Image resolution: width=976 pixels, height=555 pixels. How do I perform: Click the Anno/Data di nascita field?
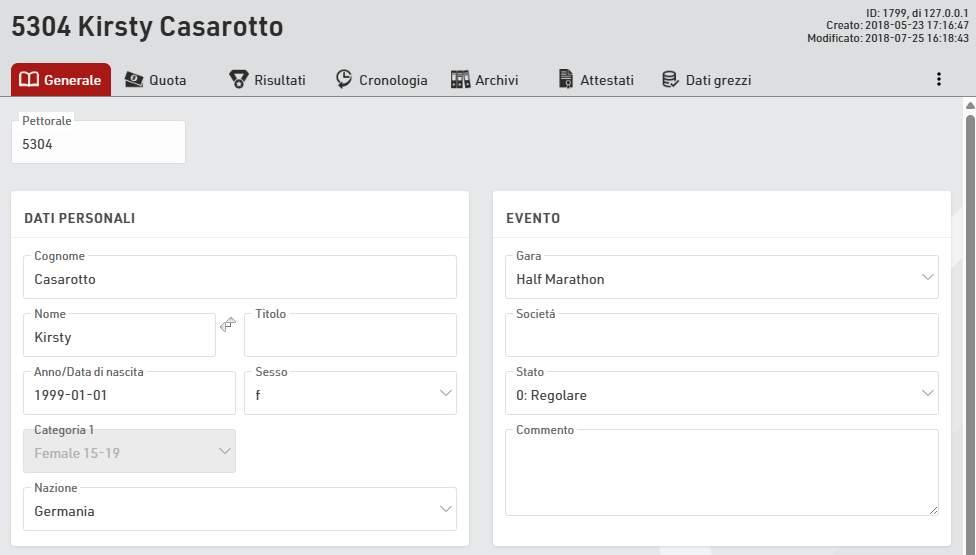coord(128,395)
